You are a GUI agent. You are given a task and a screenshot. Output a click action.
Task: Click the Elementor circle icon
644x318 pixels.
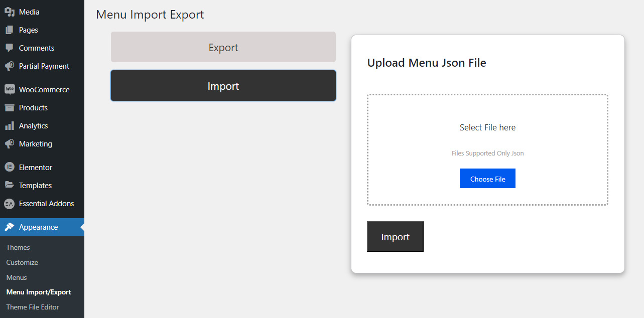click(x=9, y=167)
